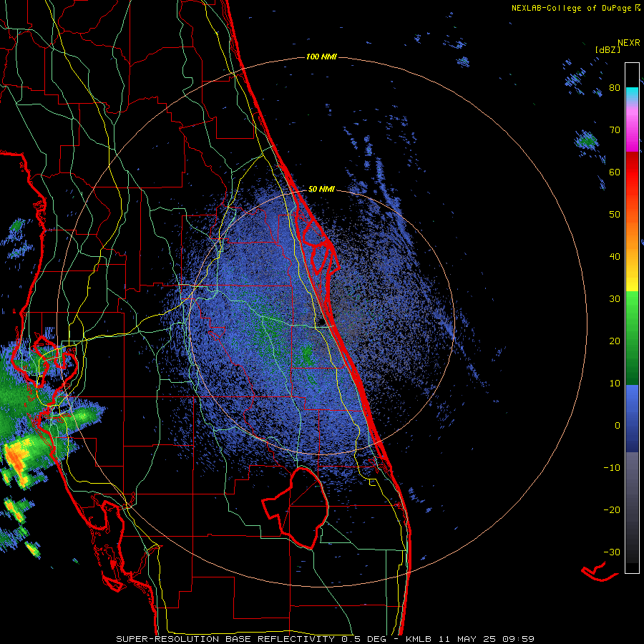Click the 50 NMI range ring label
The image size is (644, 644).
(x=321, y=190)
